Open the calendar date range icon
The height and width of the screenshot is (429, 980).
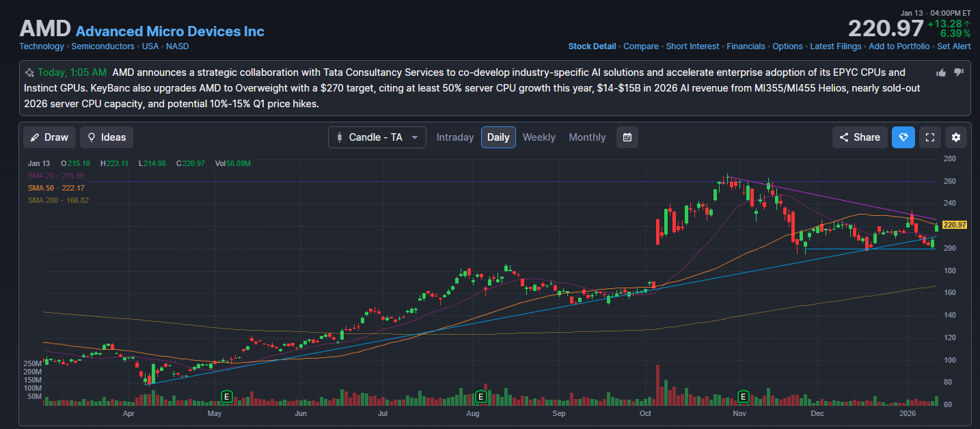[627, 137]
